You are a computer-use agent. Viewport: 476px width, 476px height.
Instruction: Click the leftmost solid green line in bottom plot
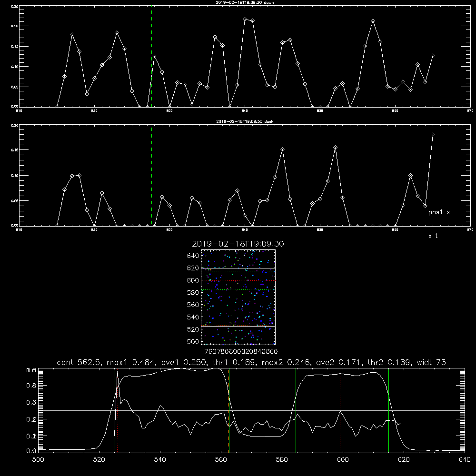click(115, 410)
